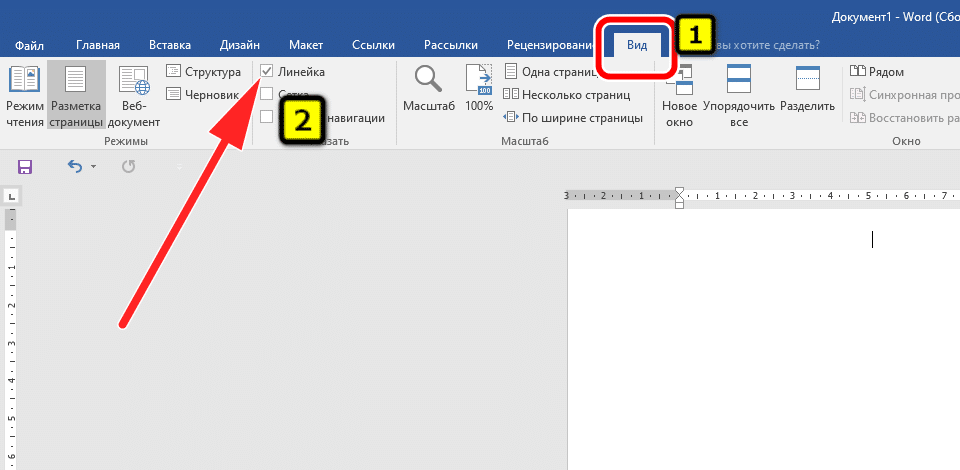Screen dimensions: 960x470
Task: Open the References tab (Ссылки)
Action: (x=373, y=45)
